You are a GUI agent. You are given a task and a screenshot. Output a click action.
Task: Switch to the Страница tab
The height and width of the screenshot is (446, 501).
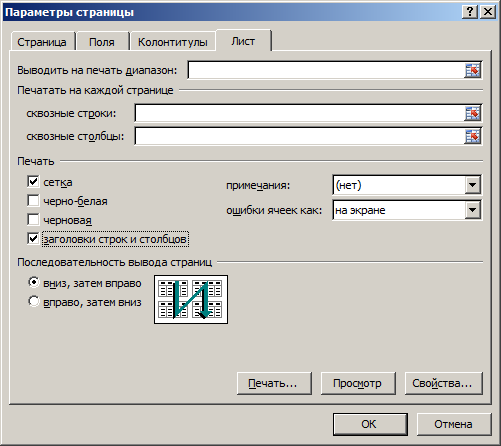point(42,42)
